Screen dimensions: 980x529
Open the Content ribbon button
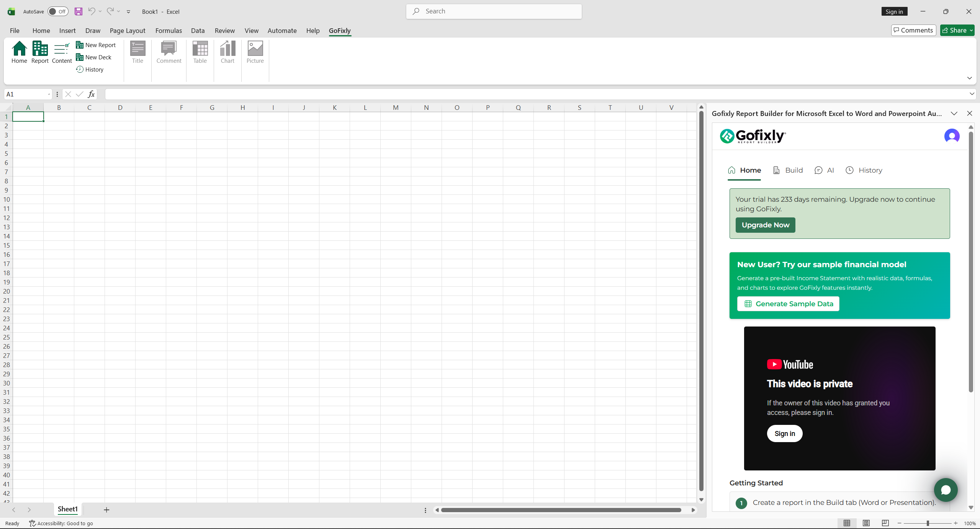[62, 52]
